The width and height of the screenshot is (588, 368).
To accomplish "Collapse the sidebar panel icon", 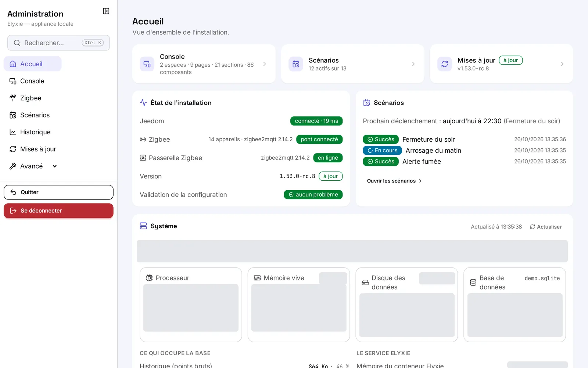I will 106,11.
